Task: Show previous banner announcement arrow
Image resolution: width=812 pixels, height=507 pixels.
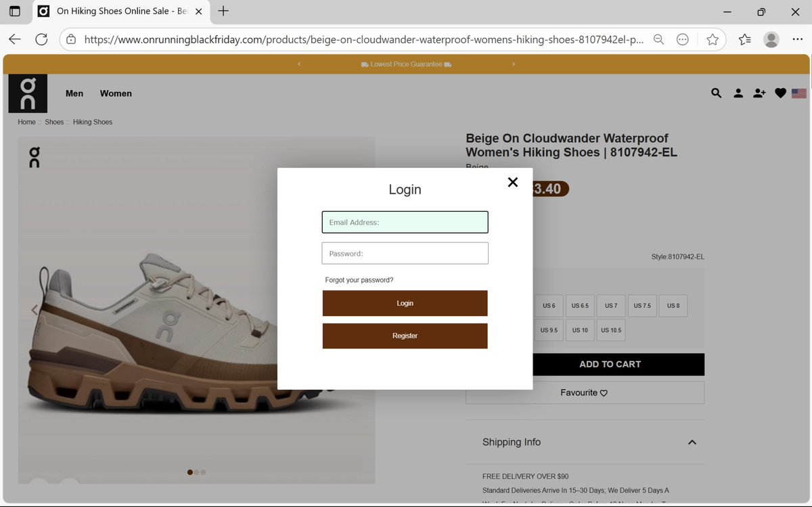Action: point(299,64)
